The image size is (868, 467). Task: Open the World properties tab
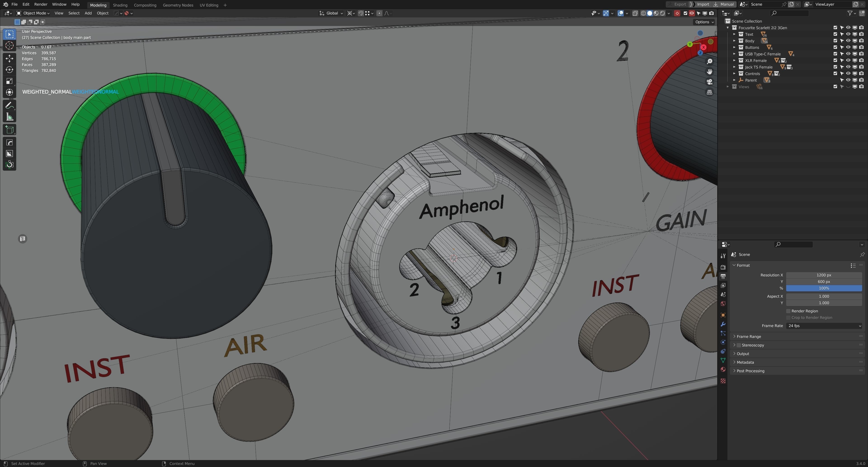(723, 304)
